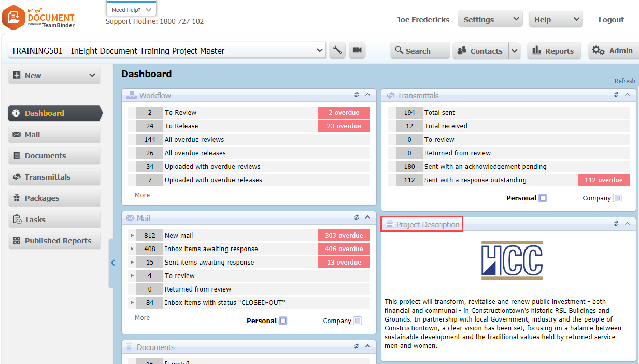Screen dimensions: 639x364
Task: Open the project selection combo box
Action: coord(167,51)
